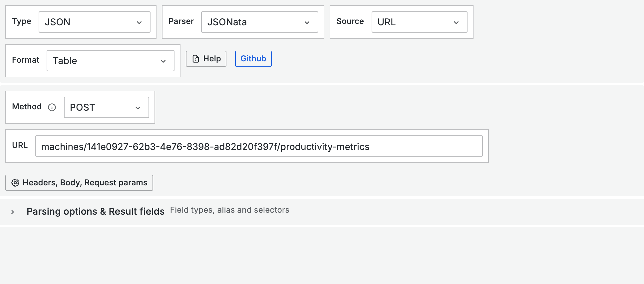Click the gear icon on the Headers button
Viewport: 644px width, 284px height.
(x=15, y=183)
